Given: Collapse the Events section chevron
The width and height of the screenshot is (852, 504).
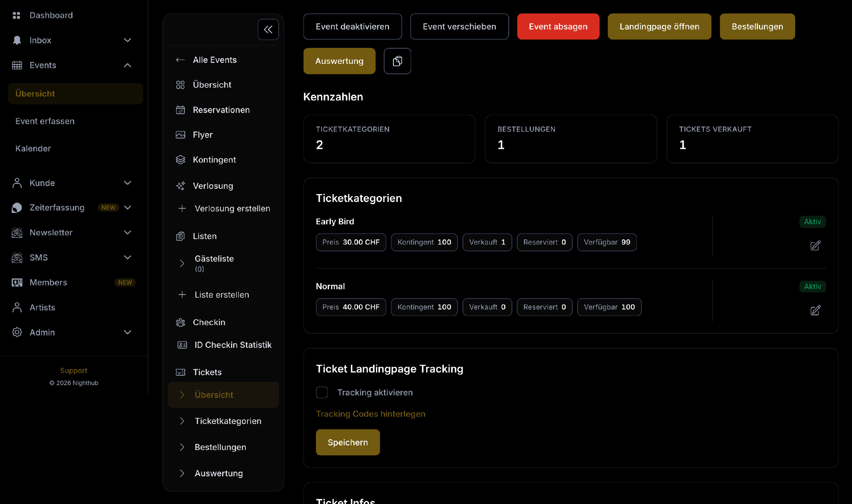Looking at the screenshot, I should click(x=127, y=65).
